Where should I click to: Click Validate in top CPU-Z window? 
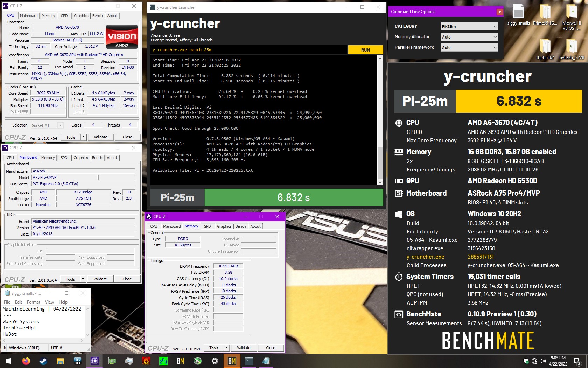coord(100,137)
